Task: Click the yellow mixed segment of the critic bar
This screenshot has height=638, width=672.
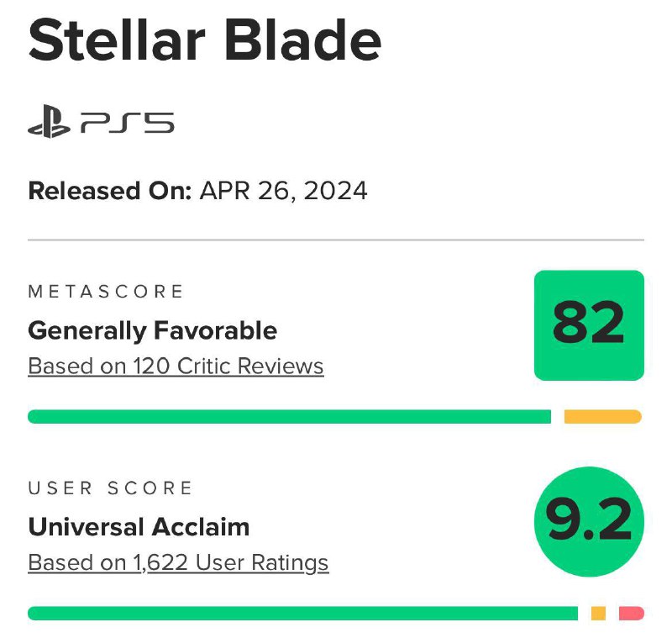Action: click(x=602, y=417)
